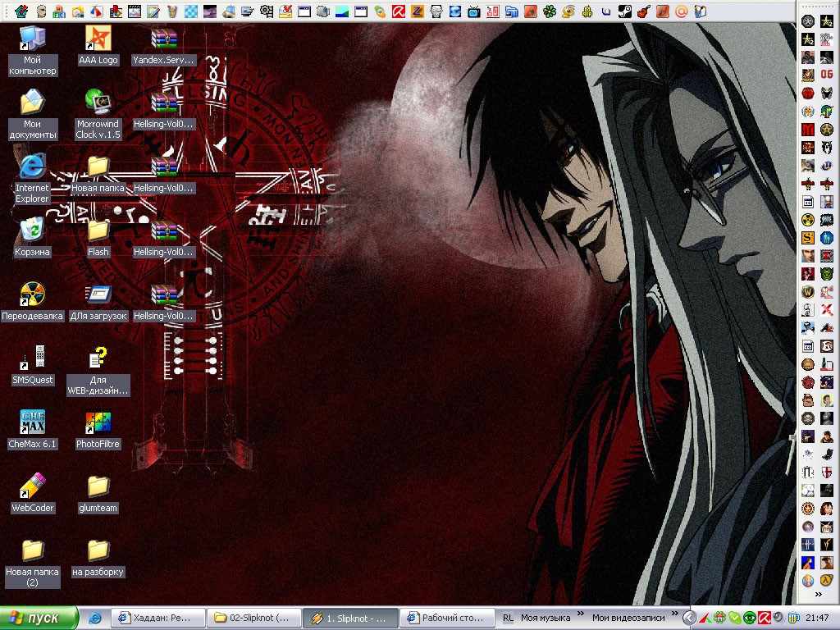Click the red Avira umbrella in the top toolbar
This screenshot has height=630, width=840.
(x=399, y=11)
